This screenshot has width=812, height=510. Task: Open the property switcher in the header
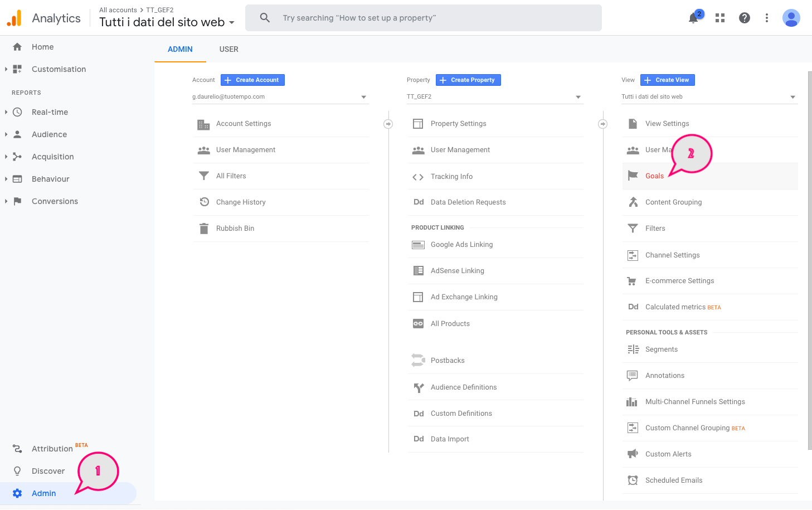point(167,22)
